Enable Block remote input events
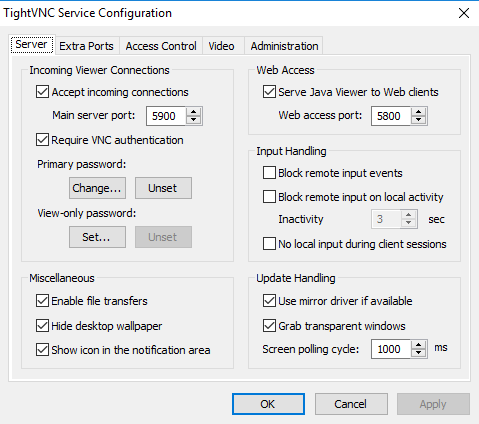 [269, 173]
